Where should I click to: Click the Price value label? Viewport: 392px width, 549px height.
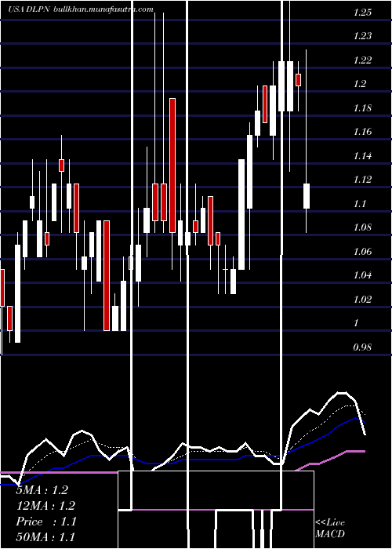[x=46, y=522]
